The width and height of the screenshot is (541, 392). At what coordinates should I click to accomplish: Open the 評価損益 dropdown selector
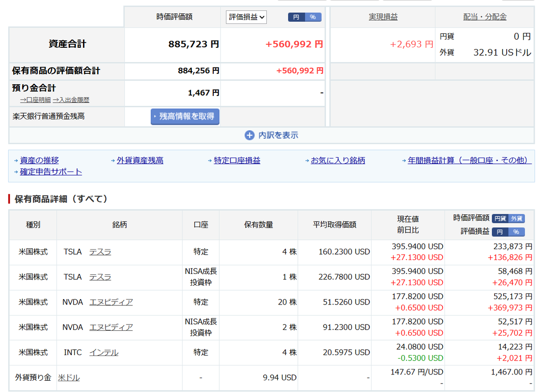(246, 17)
